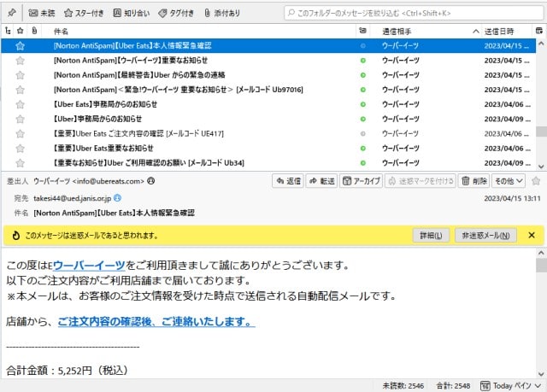
Task: Click total count 合計: 2548
Action: tap(453, 386)
